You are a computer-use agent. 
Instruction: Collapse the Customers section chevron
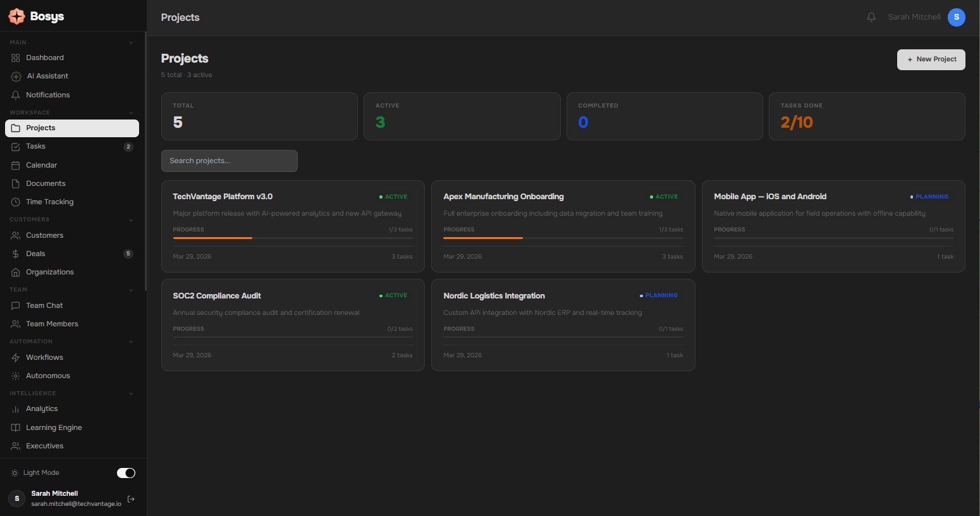click(x=131, y=220)
